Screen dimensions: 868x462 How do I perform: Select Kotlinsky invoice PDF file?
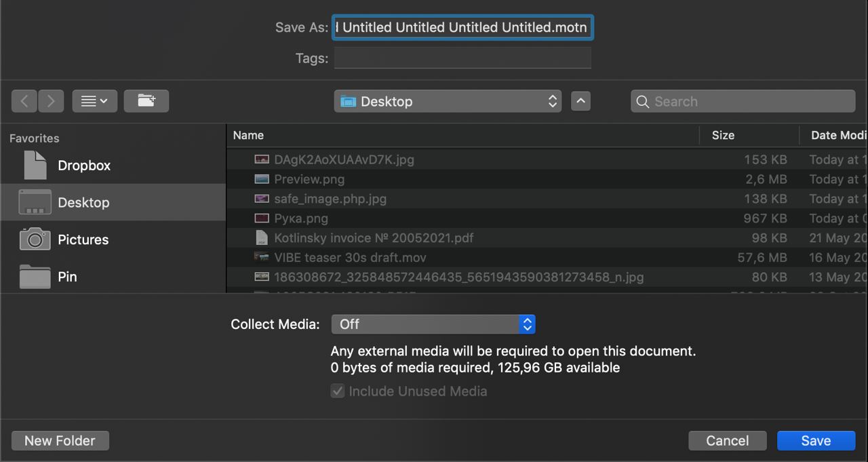(374, 238)
